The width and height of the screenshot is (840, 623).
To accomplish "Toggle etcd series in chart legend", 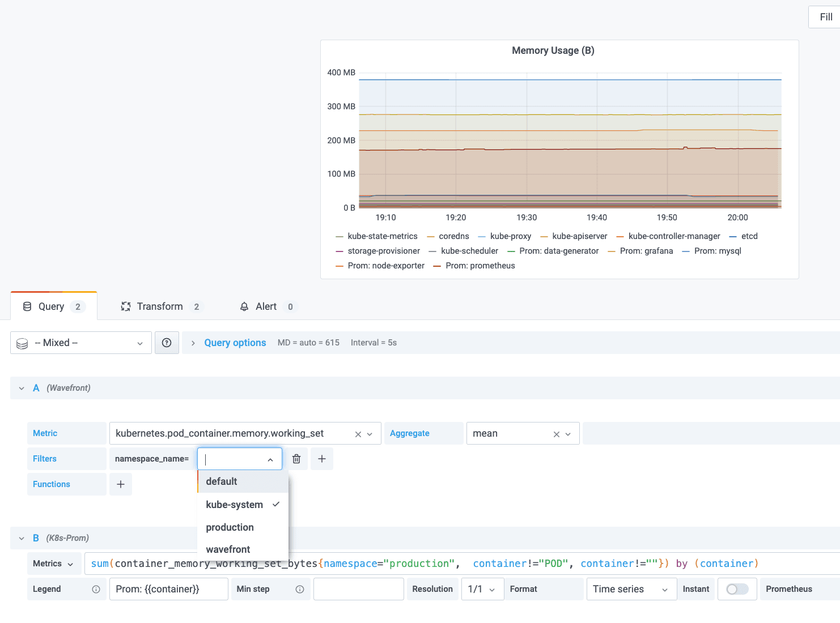I will point(749,236).
